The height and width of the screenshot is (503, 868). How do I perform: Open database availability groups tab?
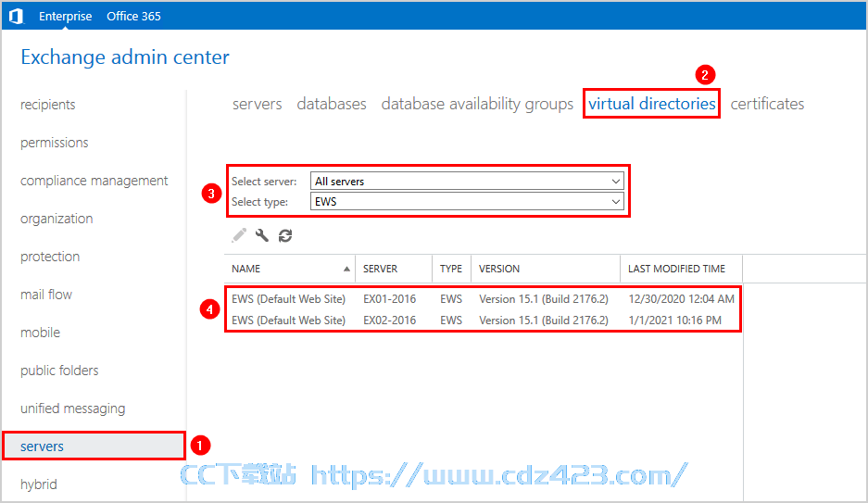477,104
